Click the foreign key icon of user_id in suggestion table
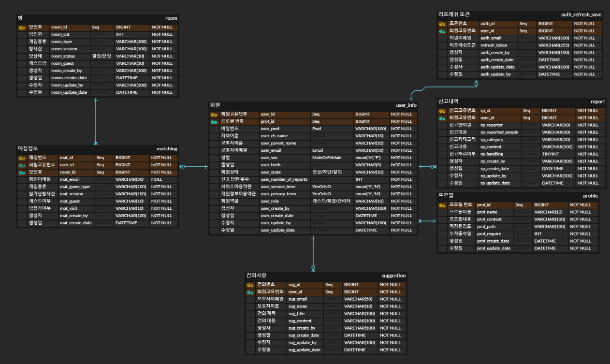The image size is (610, 364). [250, 292]
